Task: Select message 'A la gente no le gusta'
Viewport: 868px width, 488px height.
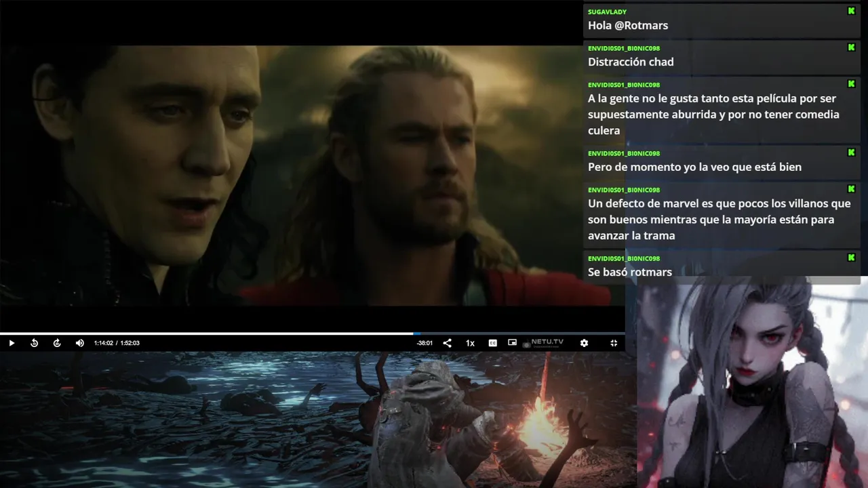Action: 713,114
